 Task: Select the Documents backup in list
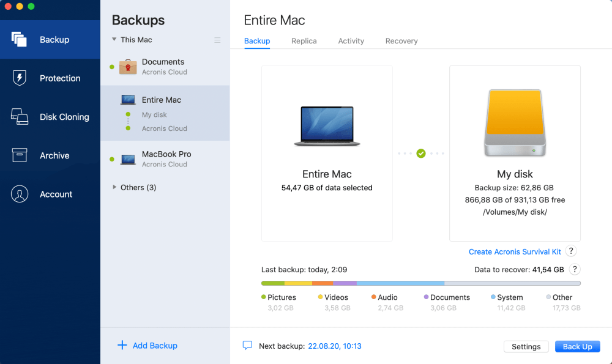[163, 66]
